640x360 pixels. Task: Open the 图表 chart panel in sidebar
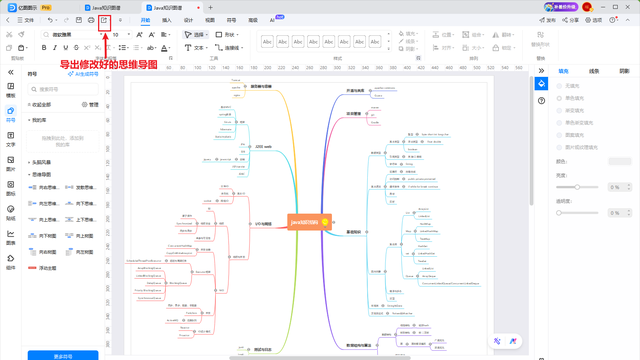click(11, 237)
